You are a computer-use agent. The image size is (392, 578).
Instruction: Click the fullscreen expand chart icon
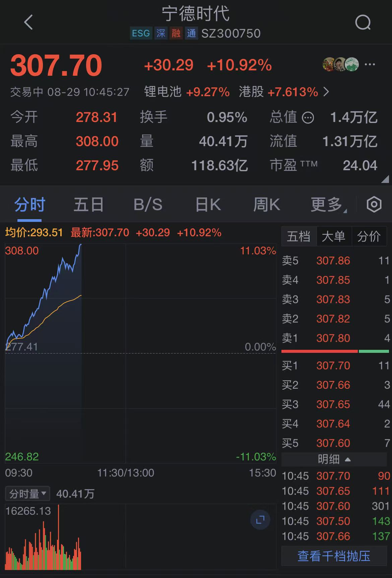tap(260, 520)
